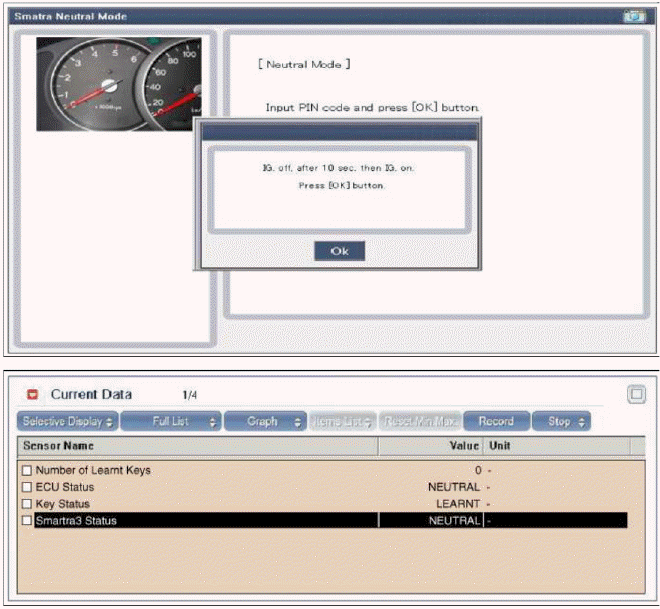
Task: Click the 0 value for Learnt Keys
Action: coord(478,470)
